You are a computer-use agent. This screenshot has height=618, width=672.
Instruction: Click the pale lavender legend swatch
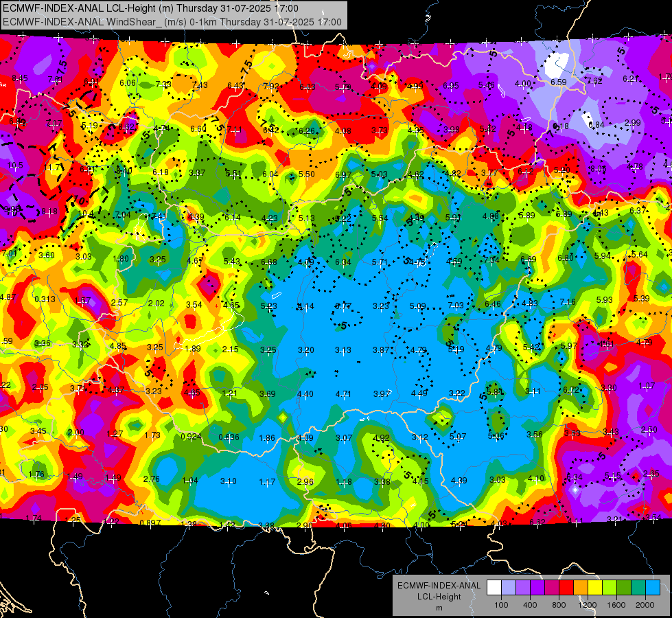pyautogui.click(x=509, y=588)
